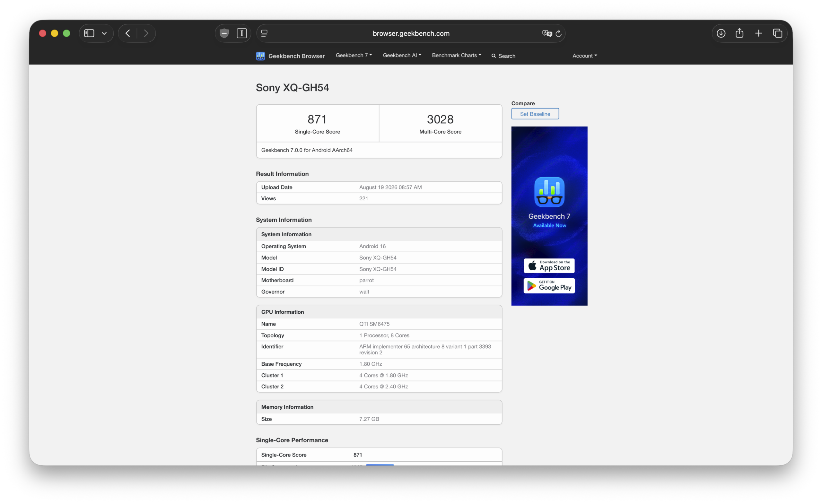Viewport: 822px width, 504px height.
Task: Go forward to the next page
Action: click(x=146, y=33)
